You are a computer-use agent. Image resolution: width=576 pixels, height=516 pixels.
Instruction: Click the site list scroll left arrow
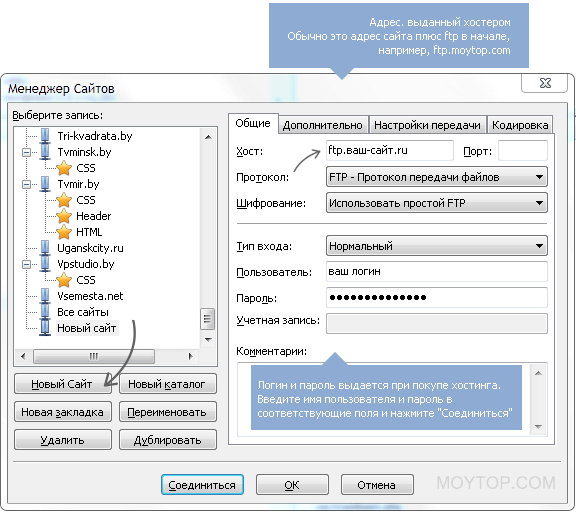[23, 356]
